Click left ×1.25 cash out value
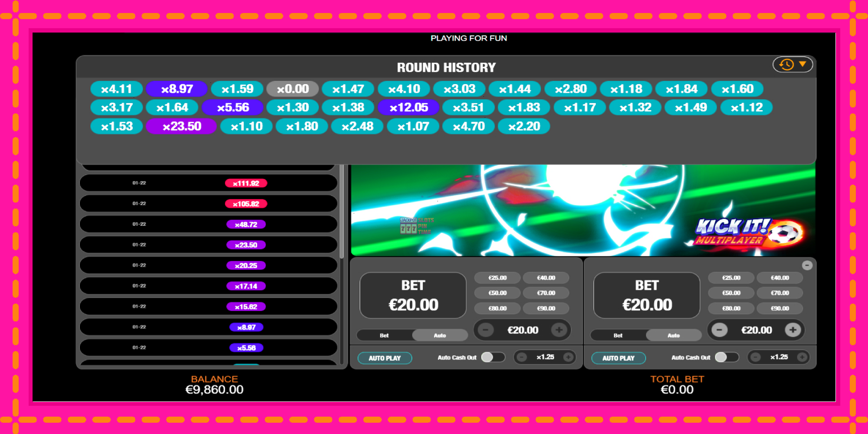This screenshot has width=868, height=434. [x=545, y=357]
